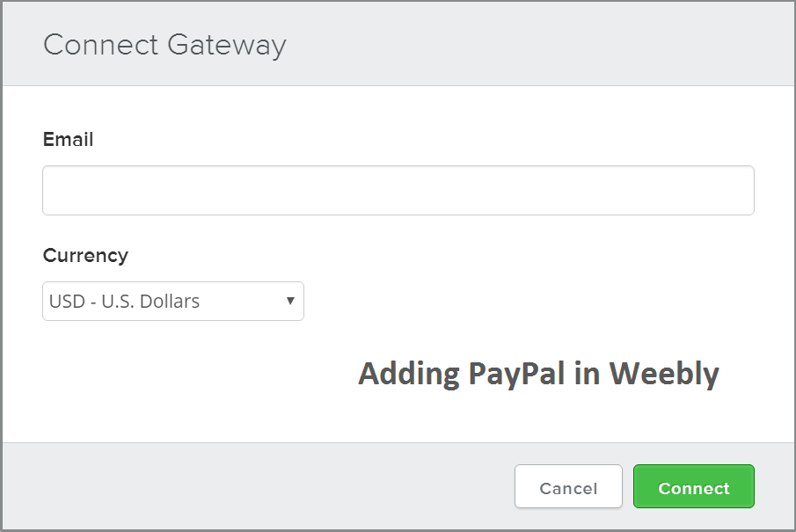Click the dialog header bar
Viewport: 796px width, 532px height.
coord(398,43)
